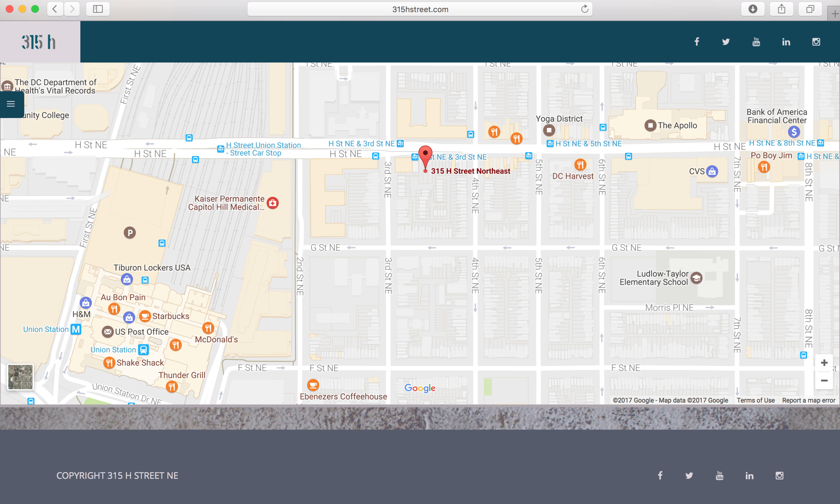This screenshot has height=504, width=840.
Task: Select parking P marker
Action: 129,233
